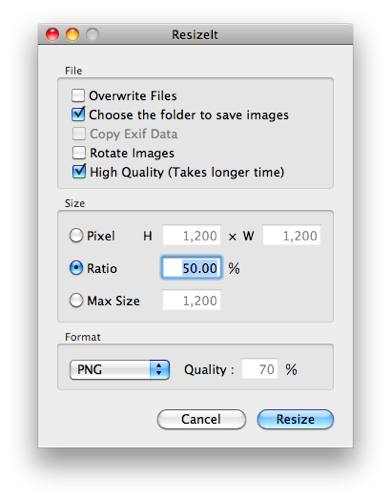391x500 pixels.
Task: Enable the Overwrite Files checkbox
Action: point(78,95)
